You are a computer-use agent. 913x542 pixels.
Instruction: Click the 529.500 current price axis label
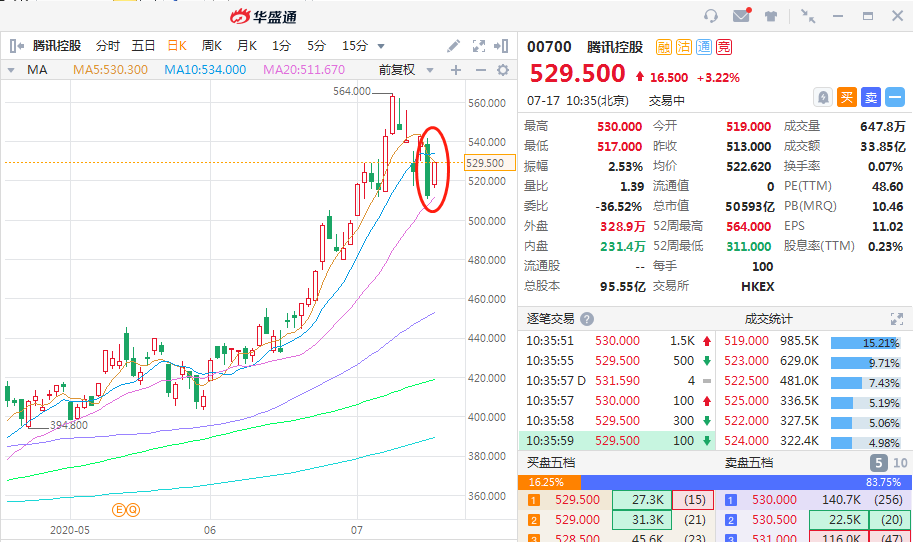pos(490,163)
